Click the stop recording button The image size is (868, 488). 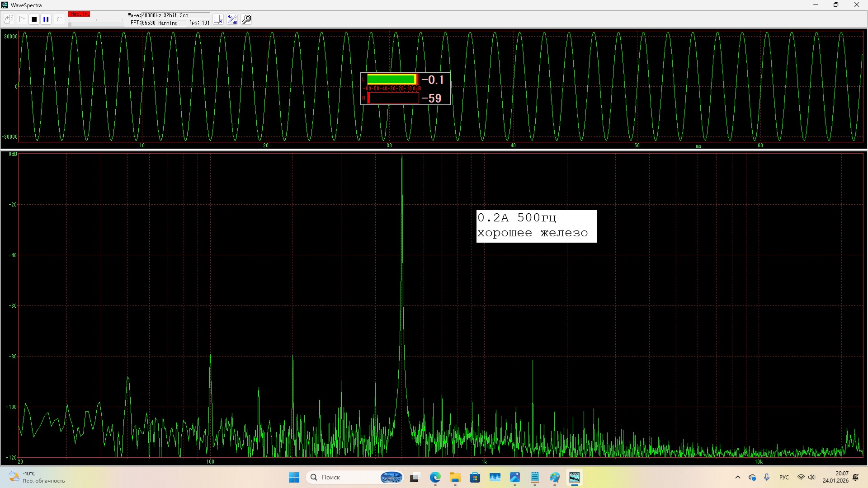point(34,19)
